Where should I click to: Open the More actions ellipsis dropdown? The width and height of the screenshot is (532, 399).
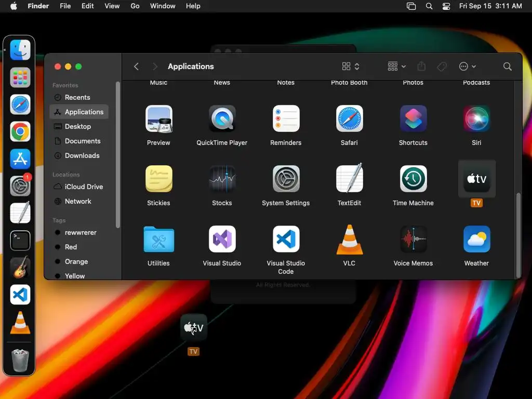pyautogui.click(x=467, y=66)
